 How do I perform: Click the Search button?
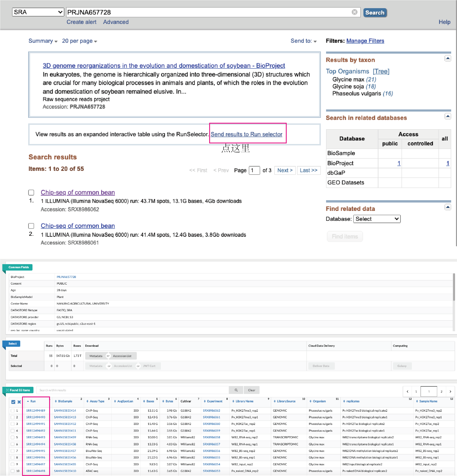(375, 13)
